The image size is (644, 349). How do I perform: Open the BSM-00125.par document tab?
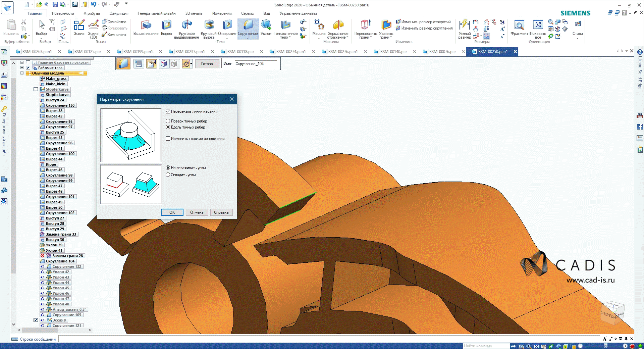coord(88,52)
